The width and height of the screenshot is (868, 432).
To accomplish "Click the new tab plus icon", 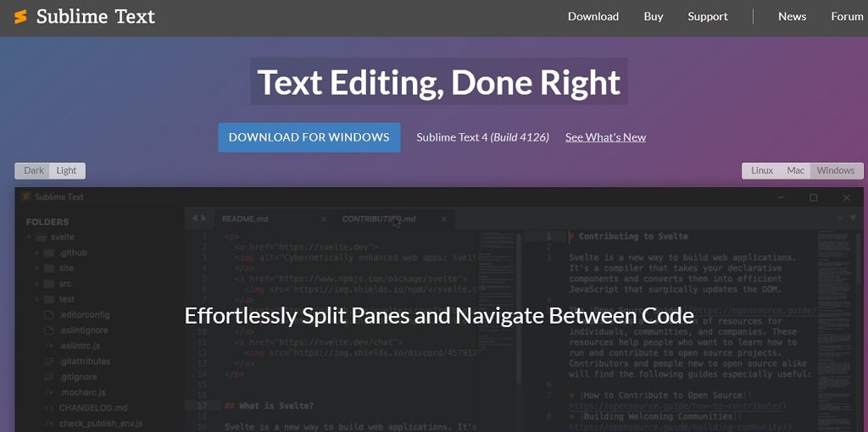I will (x=840, y=218).
